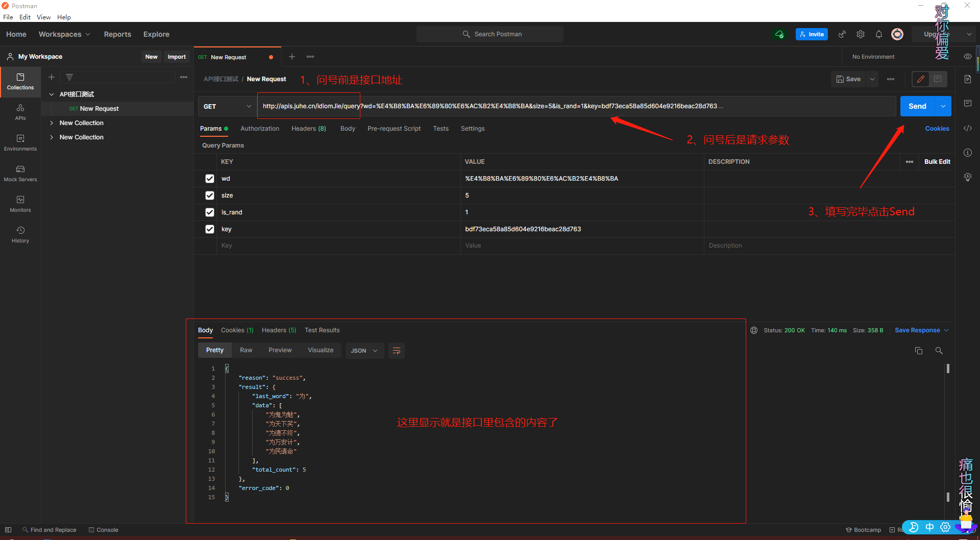This screenshot has height=540, width=980.
Task: Open the Save Response dropdown
Action: pos(921,330)
